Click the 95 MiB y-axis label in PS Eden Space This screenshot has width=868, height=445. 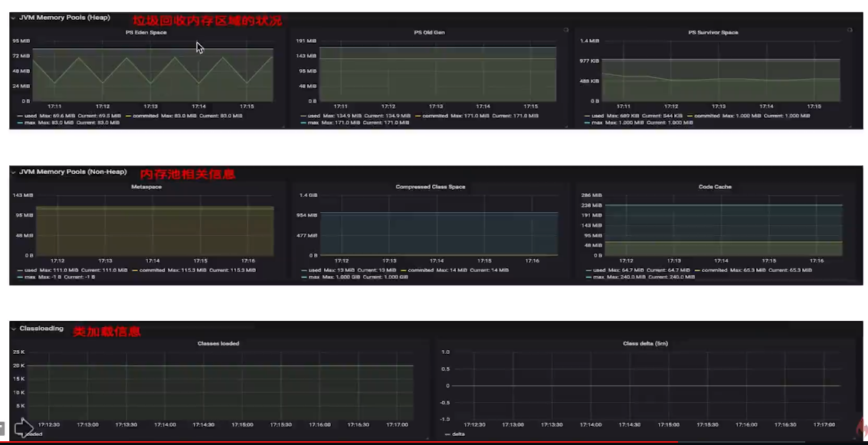coord(21,41)
